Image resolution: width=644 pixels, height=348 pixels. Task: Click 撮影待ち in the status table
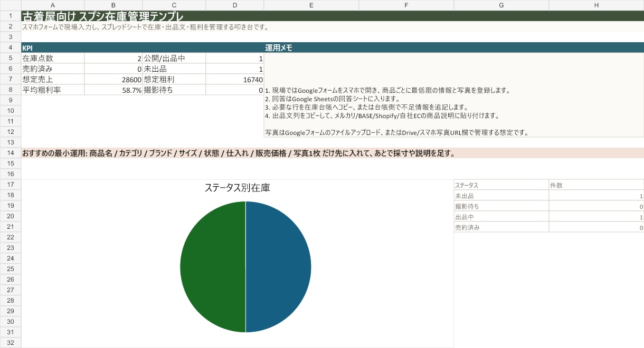(501, 206)
